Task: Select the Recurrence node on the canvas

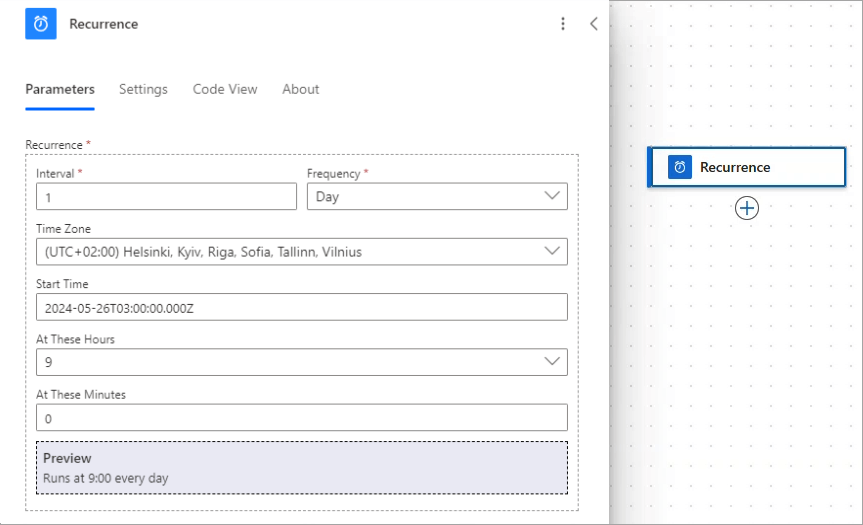Action: coord(746,167)
